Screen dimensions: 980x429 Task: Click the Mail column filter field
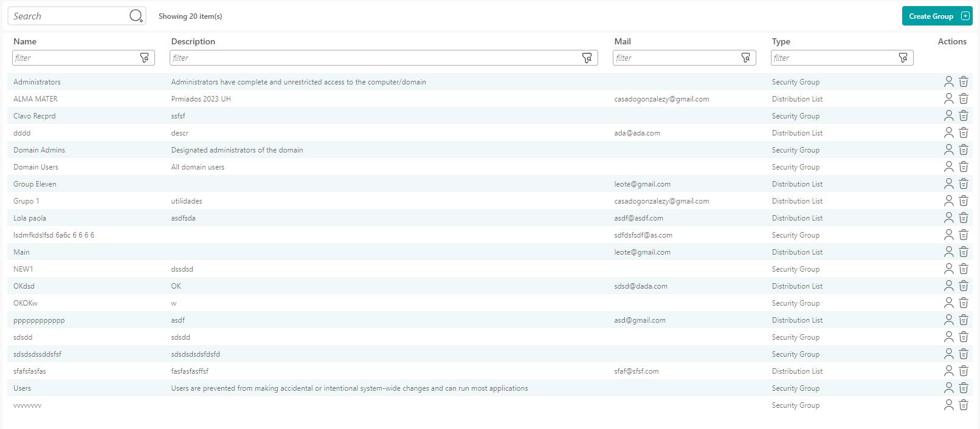(x=684, y=58)
